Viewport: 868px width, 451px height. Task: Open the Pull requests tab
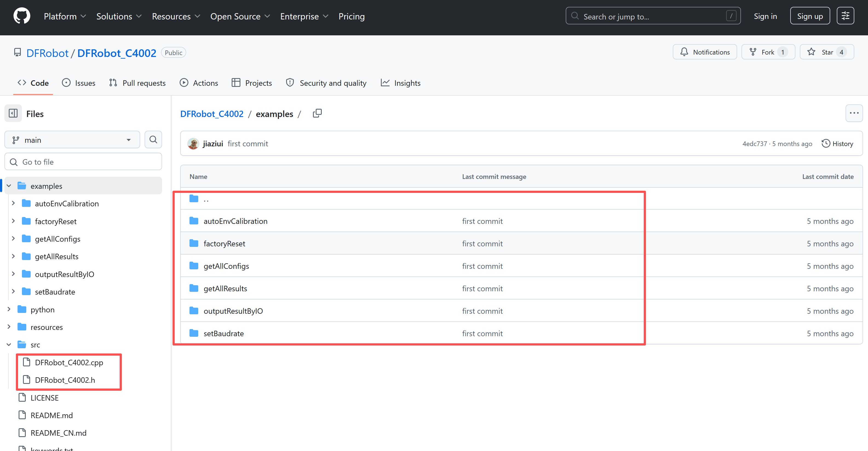tap(137, 83)
